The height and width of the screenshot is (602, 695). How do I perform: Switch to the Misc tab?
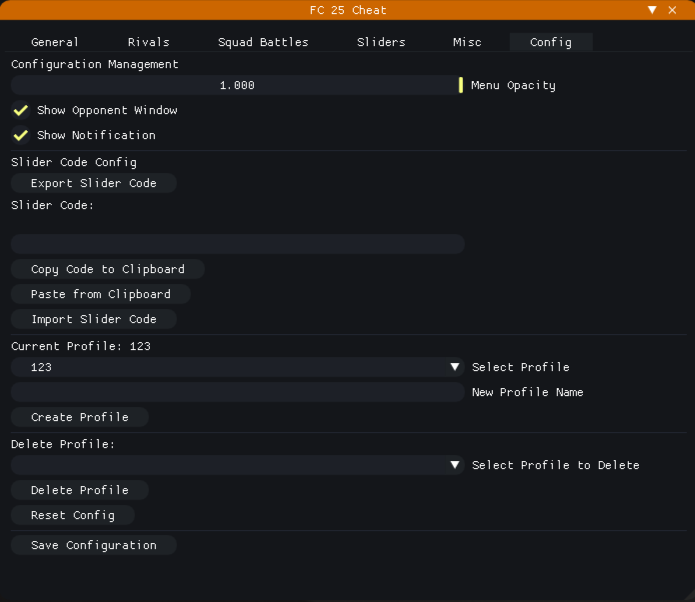click(467, 42)
